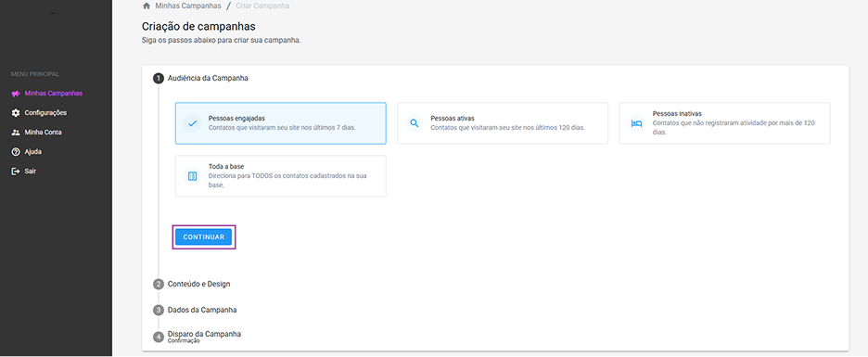Click the checkmark icon on Pessoas engajadas
This screenshot has width=868, height=357.
pos(192,123)
